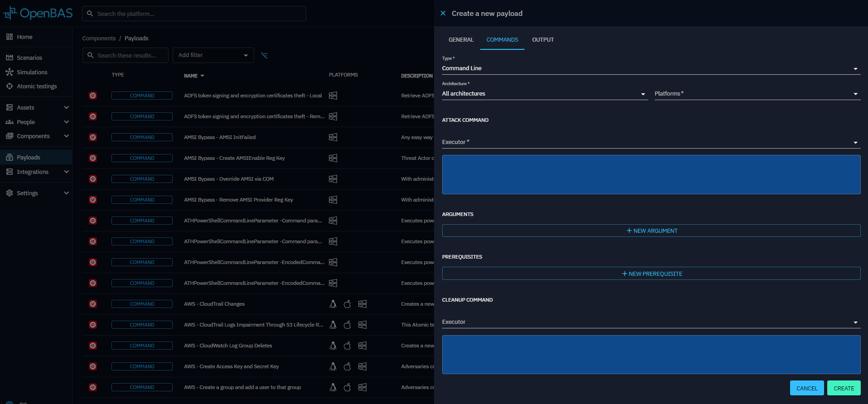The image size is (868, 404).
Task: Click COMMAND chip for AMSI Bypass - Create AMSIEnable Reg Key
Action: click(x=142, y=158)
